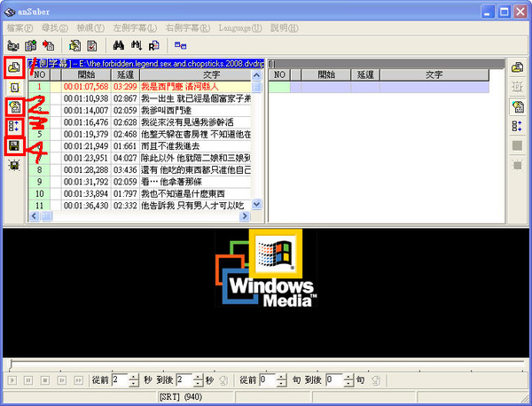The width and height of the screenshot is (532, 406).
Task: Click the 從前 seconds input field
Action: pos(121,380)
